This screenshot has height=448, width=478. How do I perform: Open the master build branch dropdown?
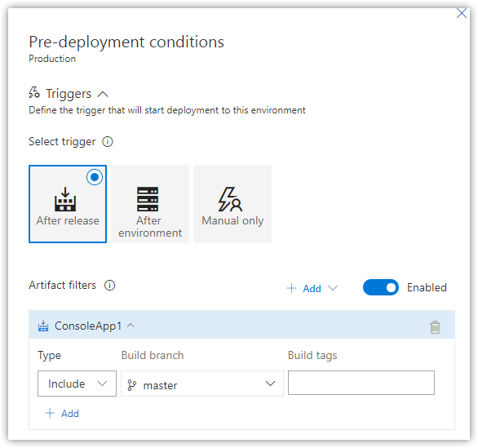202,384
